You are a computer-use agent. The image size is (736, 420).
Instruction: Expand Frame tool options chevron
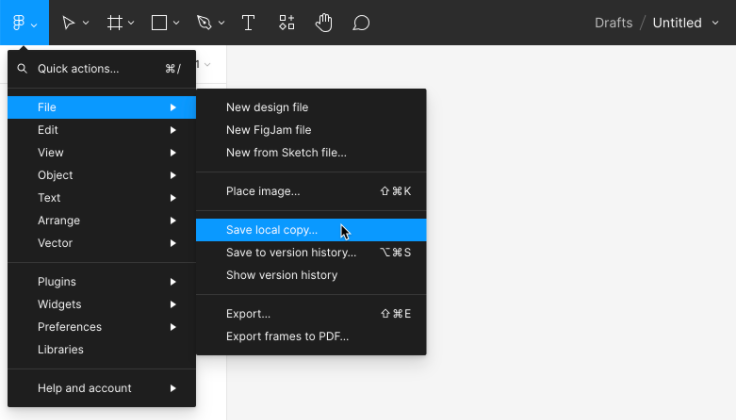(131, 23)
